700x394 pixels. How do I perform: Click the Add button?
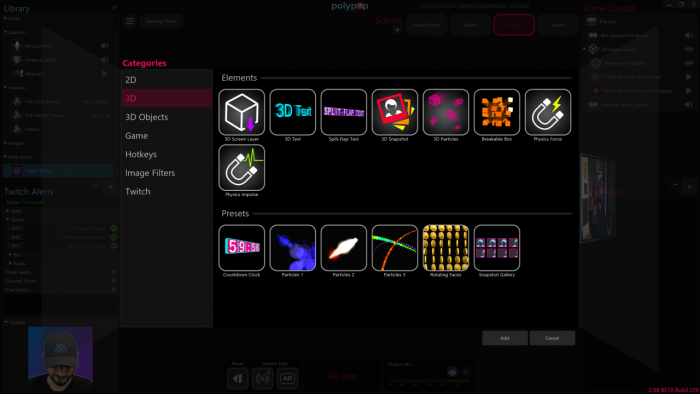coord(504,338)
